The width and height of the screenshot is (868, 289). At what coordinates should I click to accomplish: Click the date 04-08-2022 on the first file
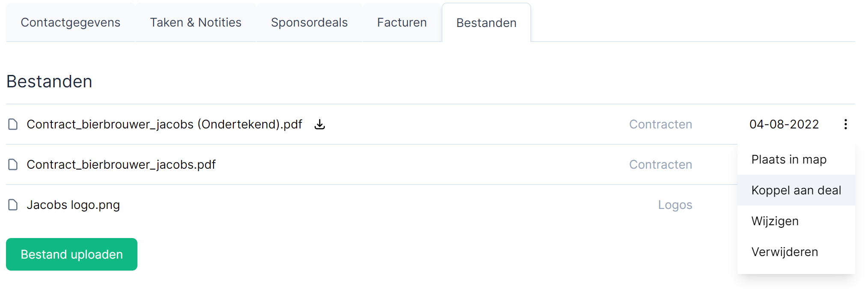pos(784,124)
